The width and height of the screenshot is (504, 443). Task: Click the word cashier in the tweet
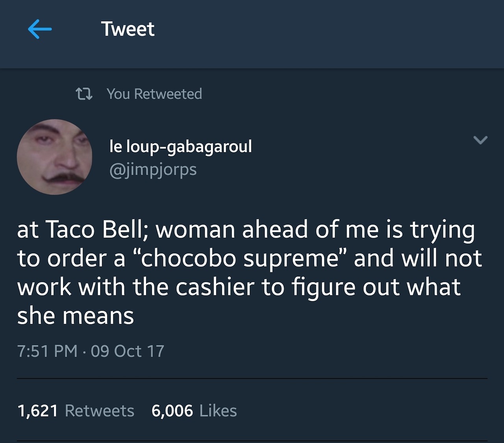point(215,287)
